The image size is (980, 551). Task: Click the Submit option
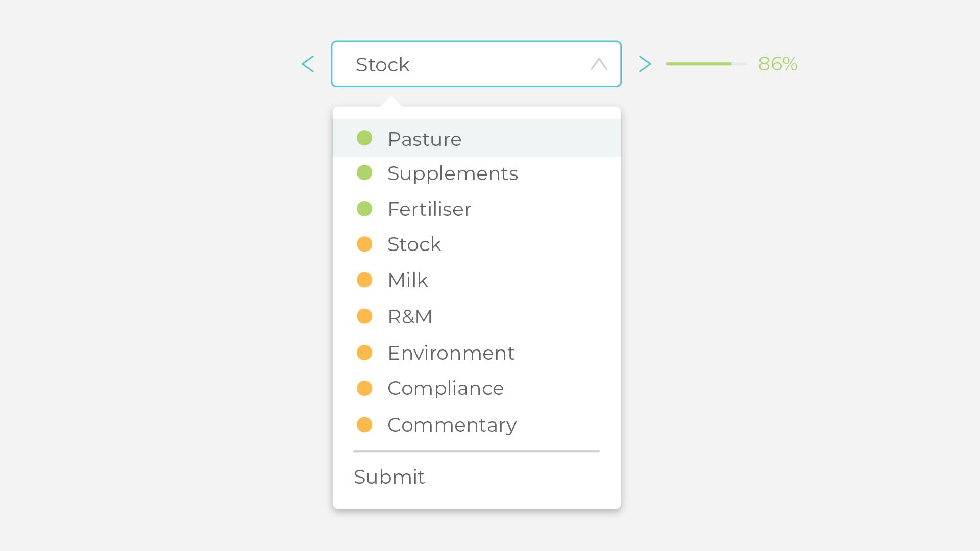click(x=389, y=477)
